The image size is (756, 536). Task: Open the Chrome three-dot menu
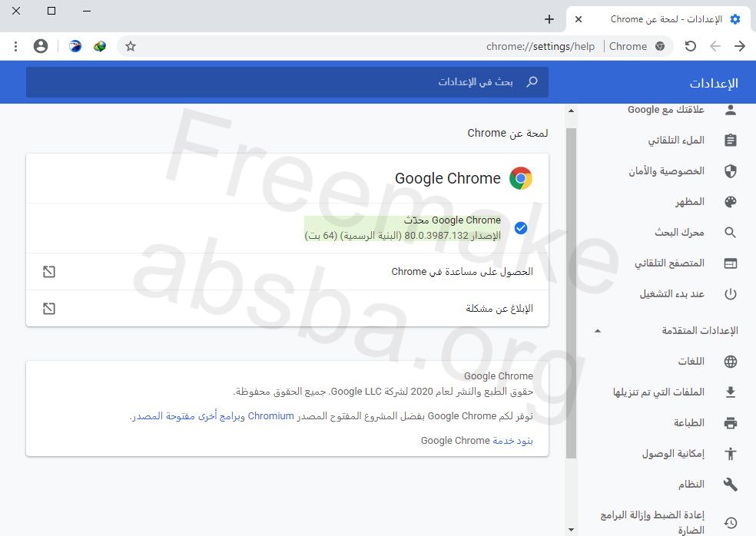pos(16,46)
